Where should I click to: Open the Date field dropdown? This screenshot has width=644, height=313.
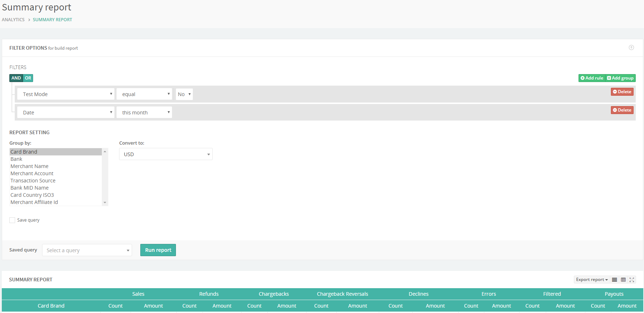click(x=66, y=113)
